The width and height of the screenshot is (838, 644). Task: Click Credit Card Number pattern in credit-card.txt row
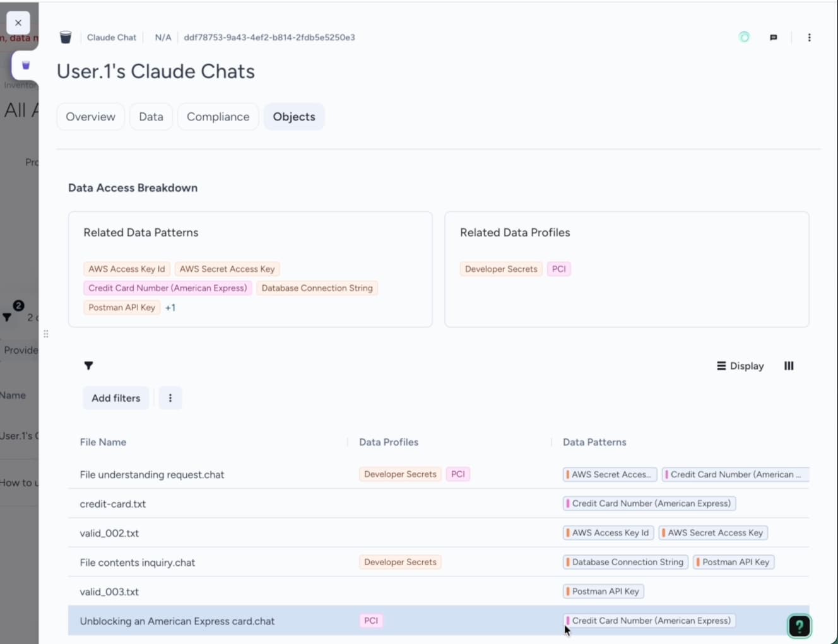tap(649, 503)
